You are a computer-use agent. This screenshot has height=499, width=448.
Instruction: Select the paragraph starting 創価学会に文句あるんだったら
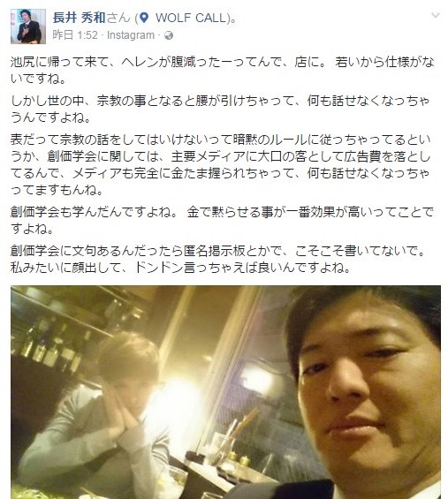[x=218, y=259]
